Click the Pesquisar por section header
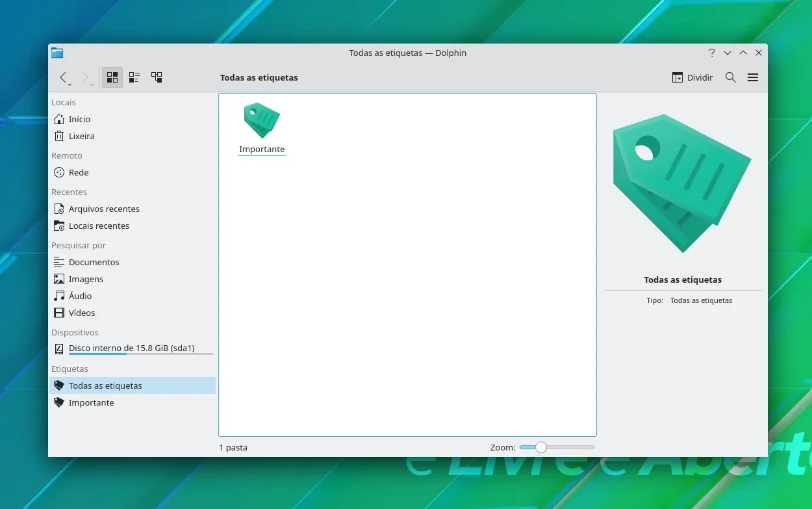 tap(79, 245)
